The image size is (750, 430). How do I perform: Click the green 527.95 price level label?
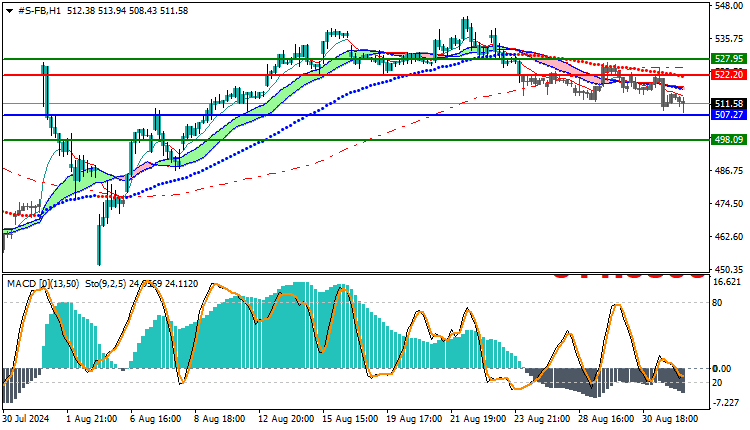point(728,59)
